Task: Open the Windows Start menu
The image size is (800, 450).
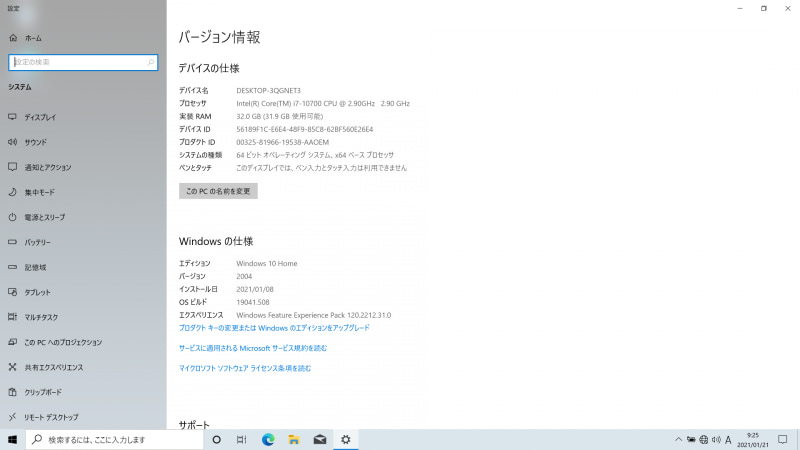Action: point(12,439)
